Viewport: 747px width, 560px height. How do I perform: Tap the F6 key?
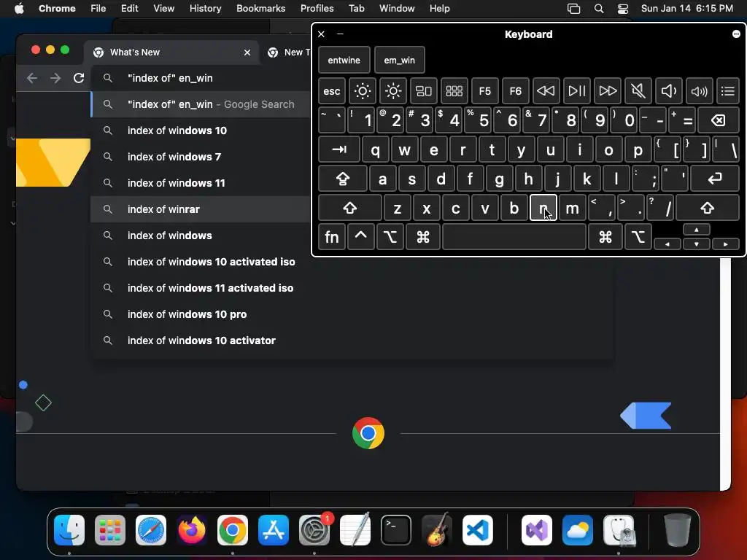pyautogui.click(x=516, y=91)
